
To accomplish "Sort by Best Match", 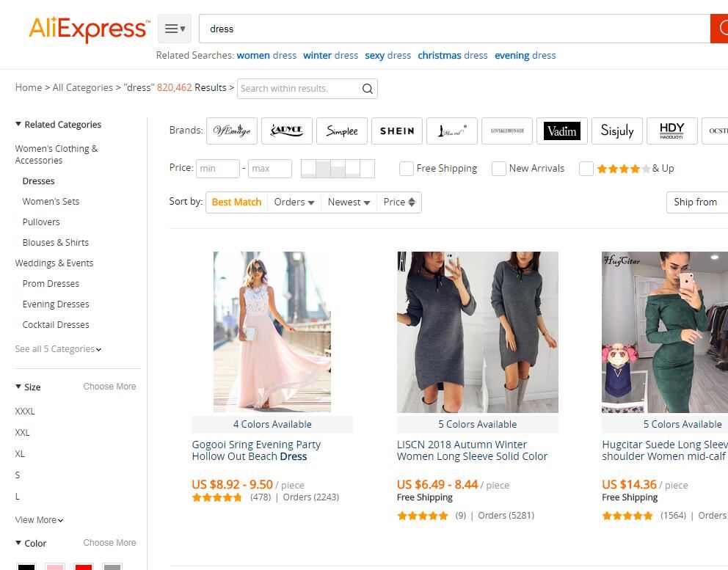I will tap(237, 202).
